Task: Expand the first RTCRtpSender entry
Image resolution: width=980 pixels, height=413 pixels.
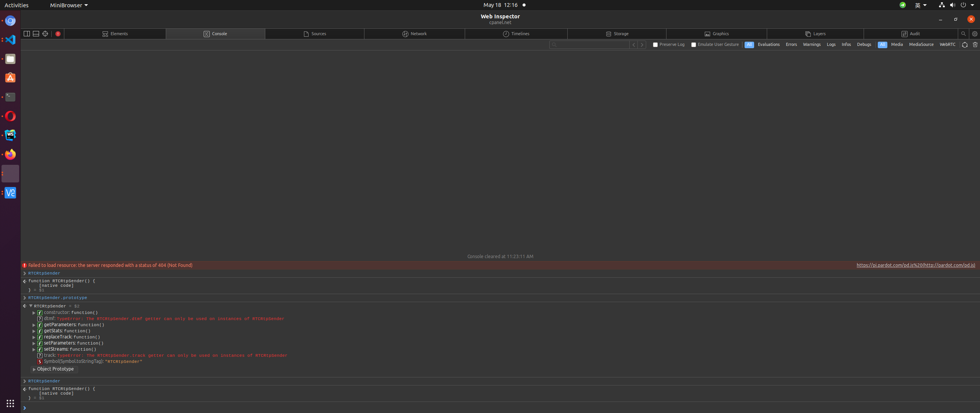Action: pos(24,273)
